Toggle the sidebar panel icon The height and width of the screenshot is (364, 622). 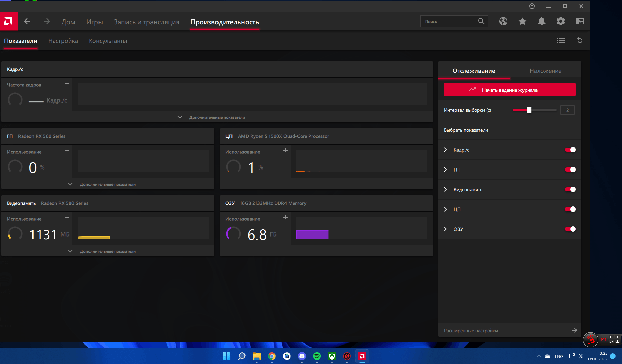580,21
